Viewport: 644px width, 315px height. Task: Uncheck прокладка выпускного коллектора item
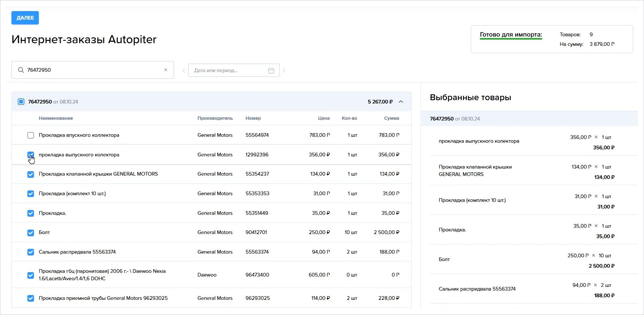(x=31, y=155)
